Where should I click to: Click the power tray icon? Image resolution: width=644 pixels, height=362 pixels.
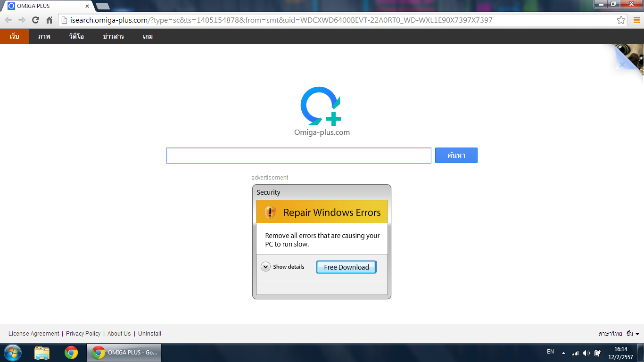[598, 353]
